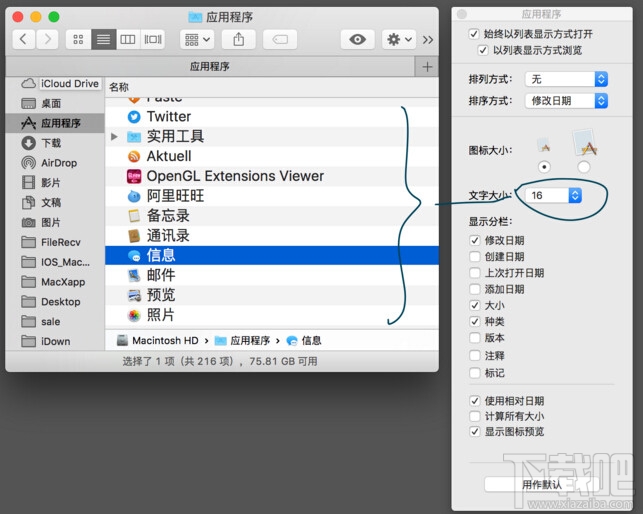Switch to icon view mode
Screen dimensions: 643x514
coord(78,39)
